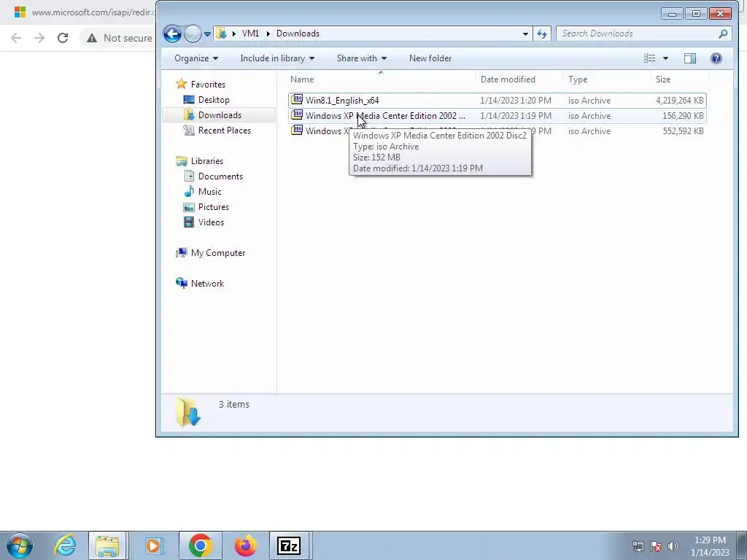Select Desktop in the navigation pane

(x=214, y=99)
